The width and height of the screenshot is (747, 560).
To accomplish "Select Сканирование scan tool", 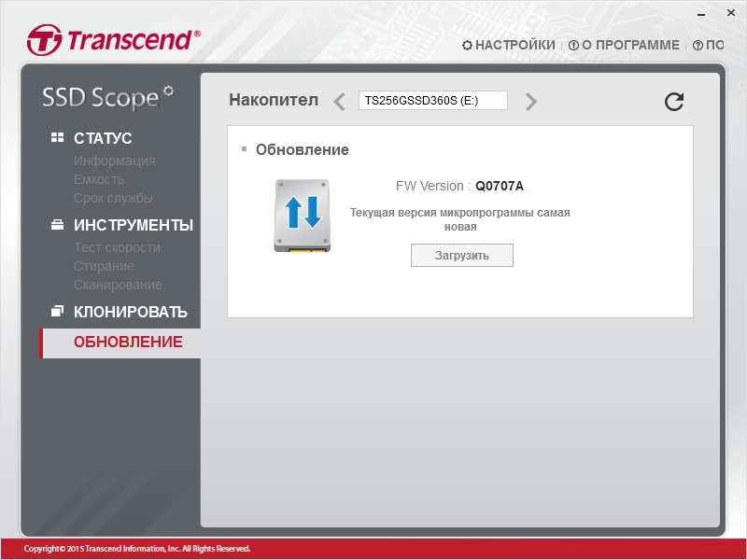I will tap(118, 285).
